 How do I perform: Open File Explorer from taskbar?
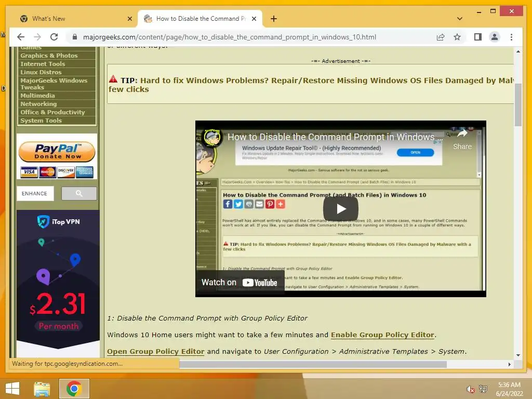point(42,389)
